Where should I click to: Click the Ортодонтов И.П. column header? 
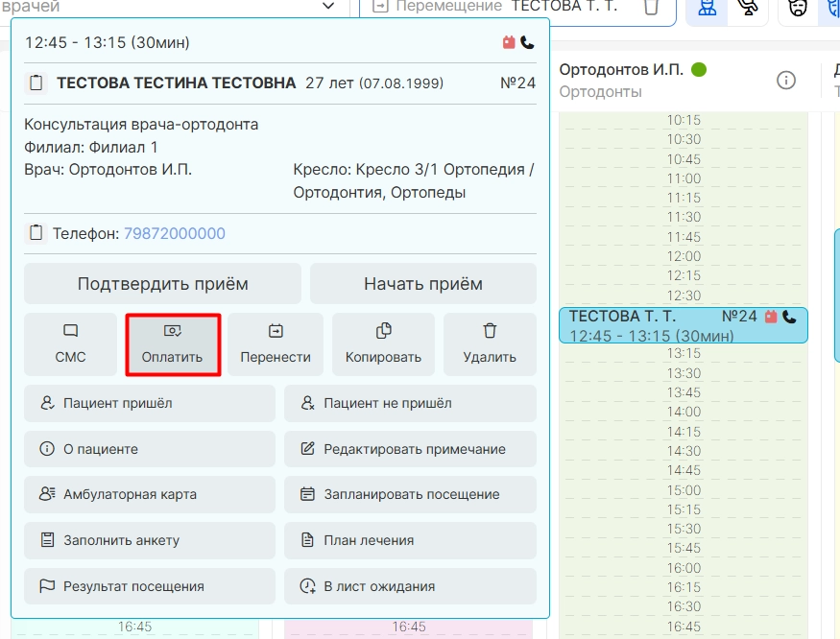(x=621, y=70)
